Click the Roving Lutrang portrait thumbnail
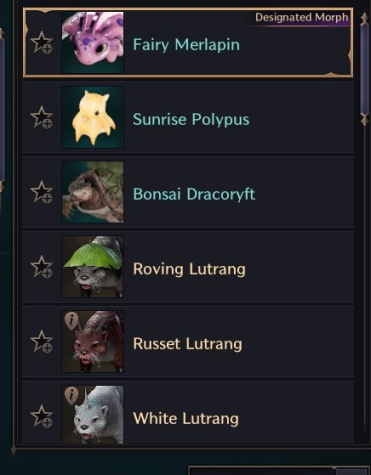Viewport: 371px width, 475px height. (x=93, y=267)
